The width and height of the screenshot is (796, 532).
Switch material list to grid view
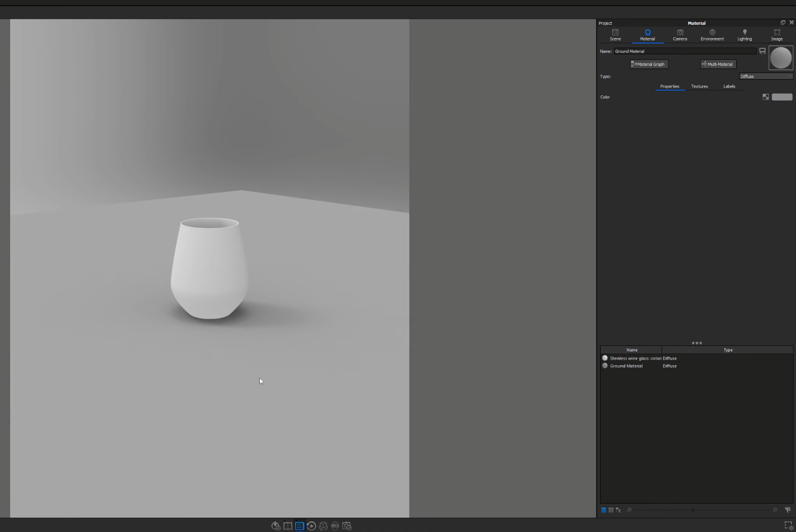click(x=611, y=510)
